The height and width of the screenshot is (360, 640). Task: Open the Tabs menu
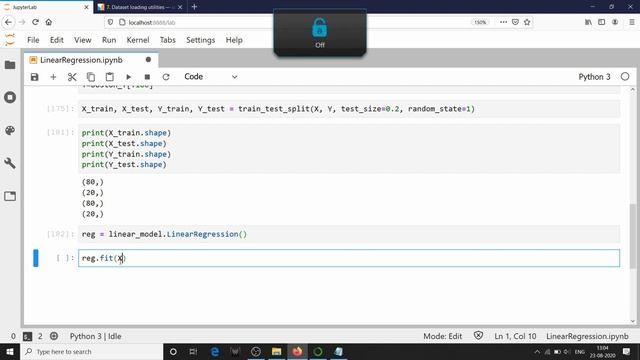tap(168, 40)
